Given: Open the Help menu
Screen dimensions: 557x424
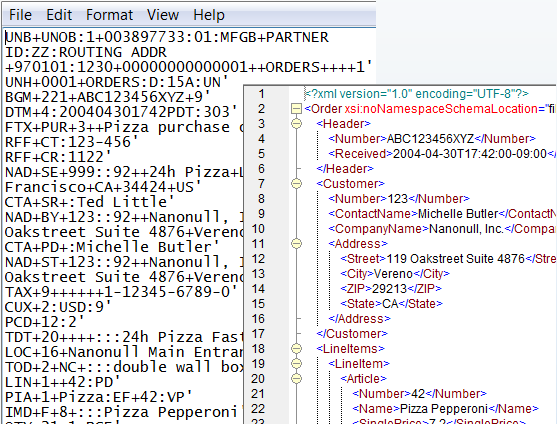Looking at the screenshot, I should 209,15.
